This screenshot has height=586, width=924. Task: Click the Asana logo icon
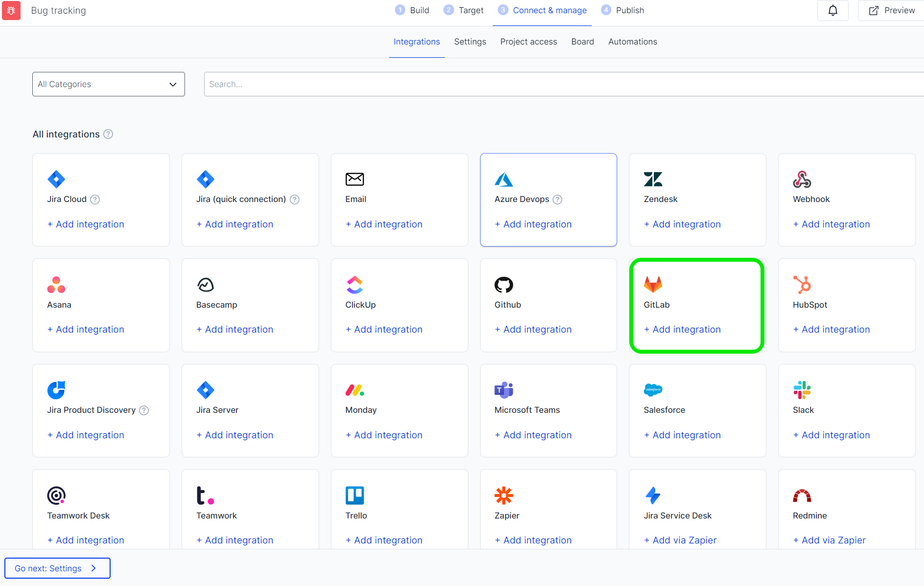pos(56,285)
